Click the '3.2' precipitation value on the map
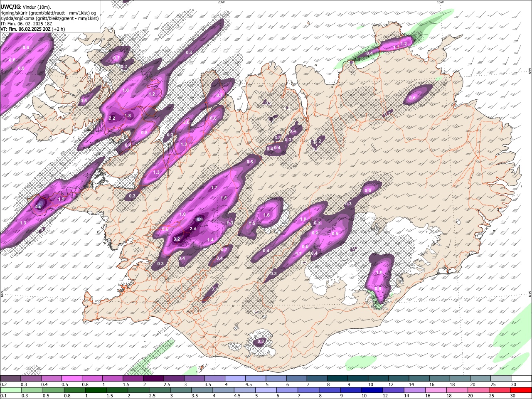 click(177, 239)
